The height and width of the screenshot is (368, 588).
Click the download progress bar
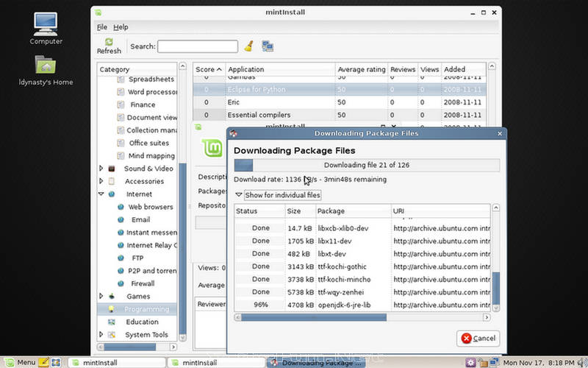[x=366, y=165]
